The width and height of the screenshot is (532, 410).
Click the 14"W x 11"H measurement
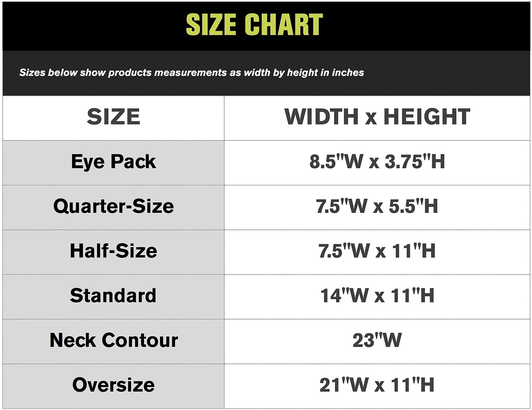tap(377, 296)
